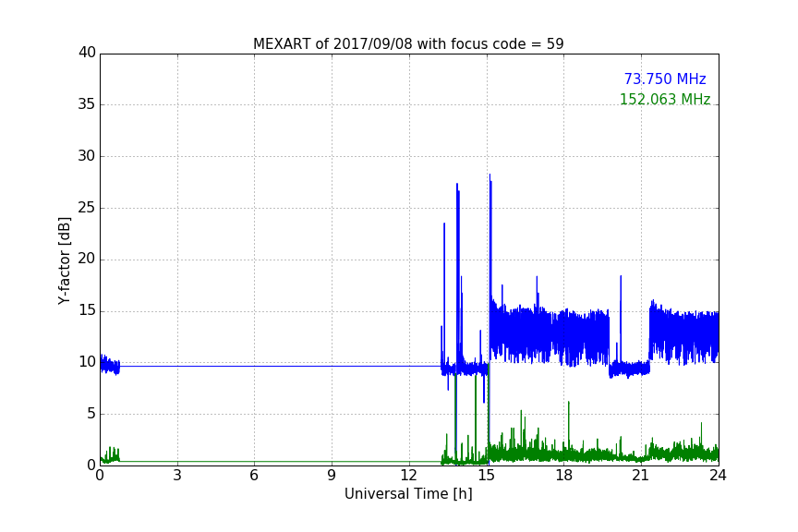Click the y-axis tick label '30'
The height and width of the screenshot is (532, 798).
[87, 156]
